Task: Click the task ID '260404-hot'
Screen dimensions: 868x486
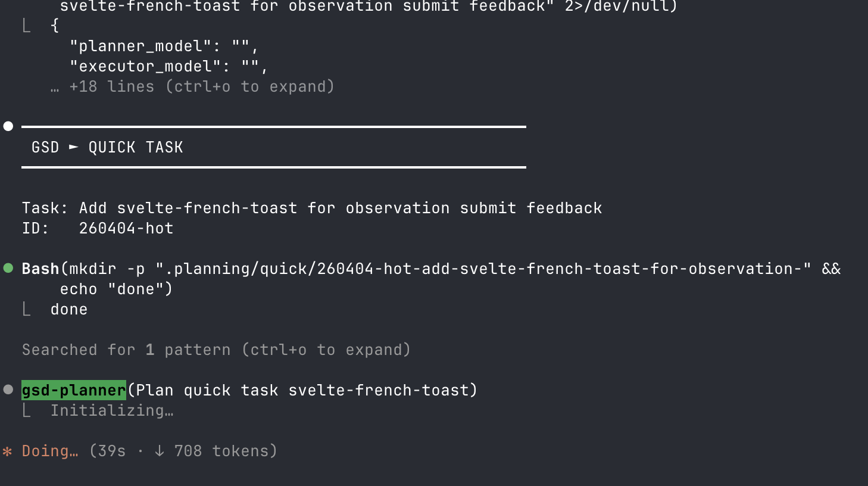Action: tap(126, 228)
